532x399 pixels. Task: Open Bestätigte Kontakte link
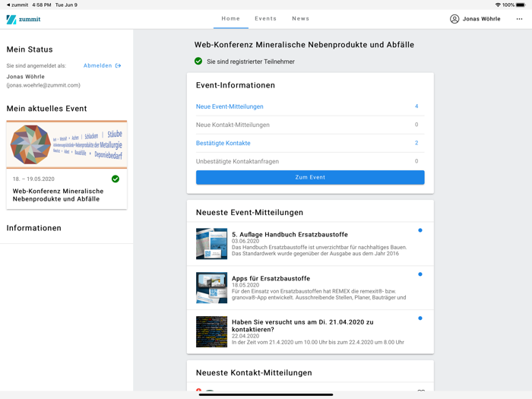click(x=223, y=143)
